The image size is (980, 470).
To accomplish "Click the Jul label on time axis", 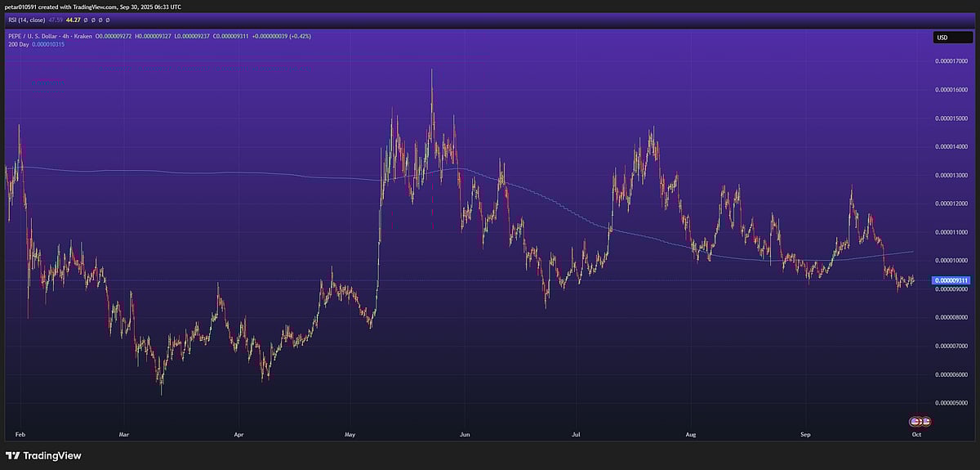I will (x=576, y=435).
